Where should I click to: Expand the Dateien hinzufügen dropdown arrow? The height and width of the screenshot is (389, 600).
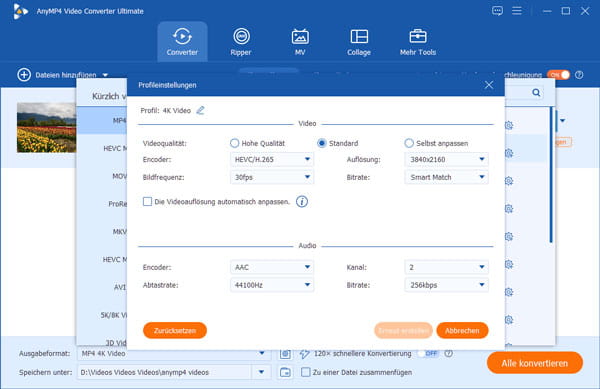coord(105,75)
